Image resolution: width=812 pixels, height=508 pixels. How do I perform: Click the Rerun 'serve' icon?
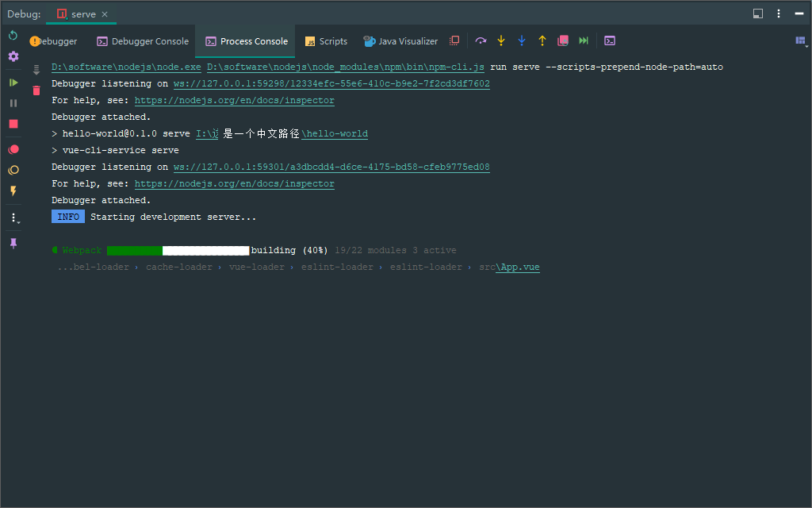[x=13, y=36]
